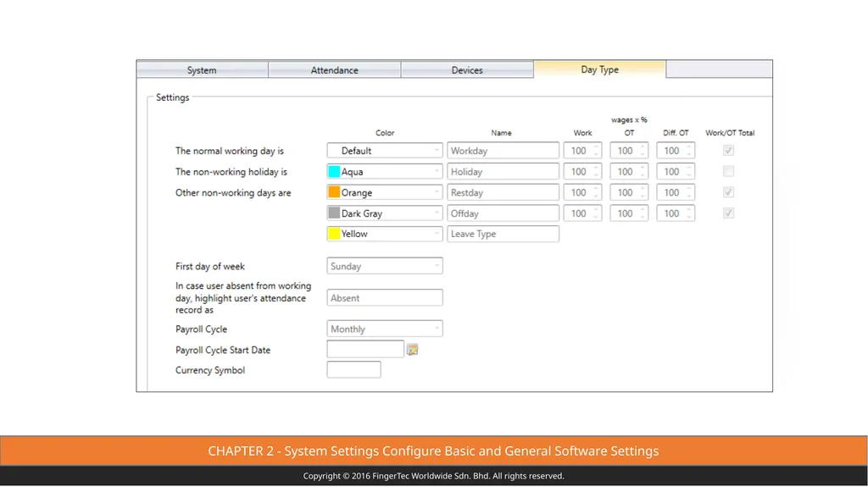Select the Day Type tab

tap(599, 69)
